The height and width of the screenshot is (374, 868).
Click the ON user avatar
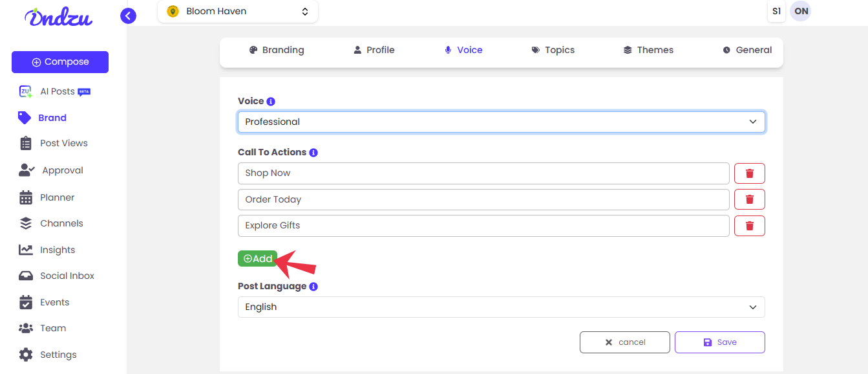pos(801,11)
